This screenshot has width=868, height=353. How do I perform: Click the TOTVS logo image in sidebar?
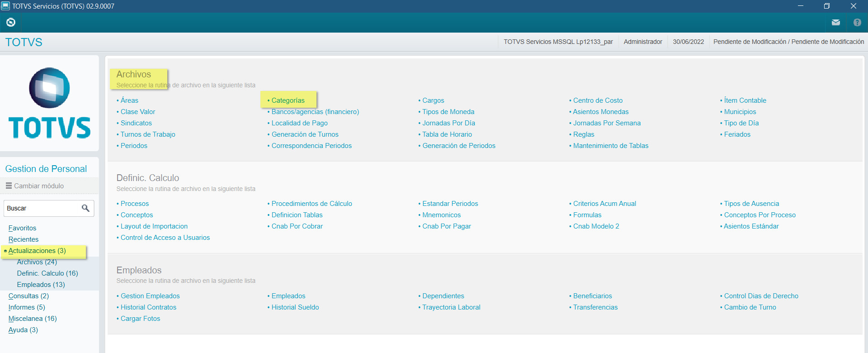(50, 103)
